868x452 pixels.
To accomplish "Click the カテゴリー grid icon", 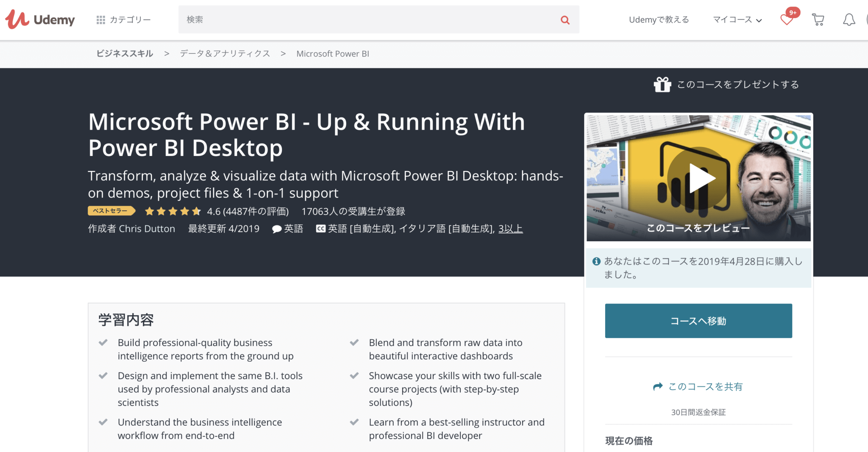I will coord(101,20).
